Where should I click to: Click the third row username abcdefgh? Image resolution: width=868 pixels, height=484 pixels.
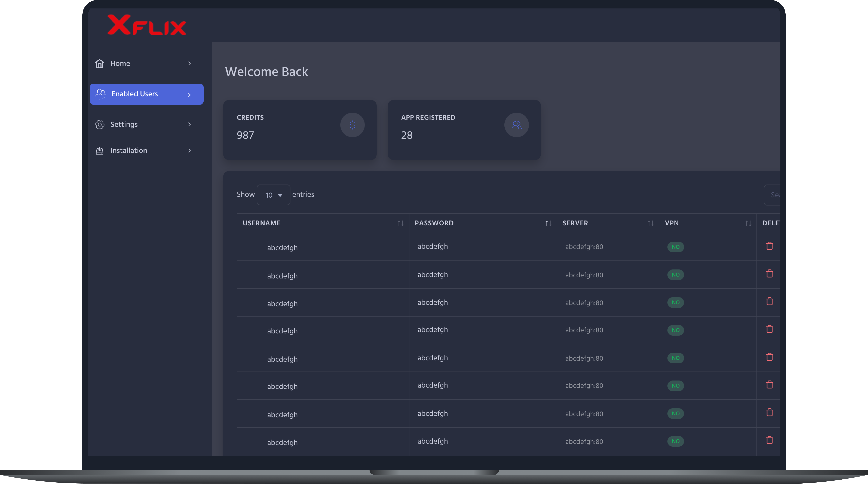[x=282, y=304]
